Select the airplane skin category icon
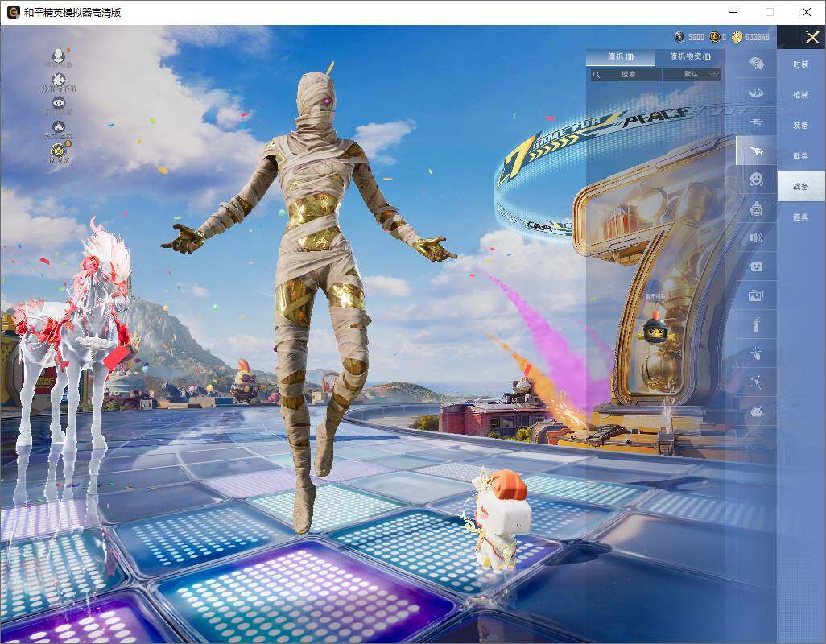Viewport: 826px width, 644px height. click(x=757, y=150)
